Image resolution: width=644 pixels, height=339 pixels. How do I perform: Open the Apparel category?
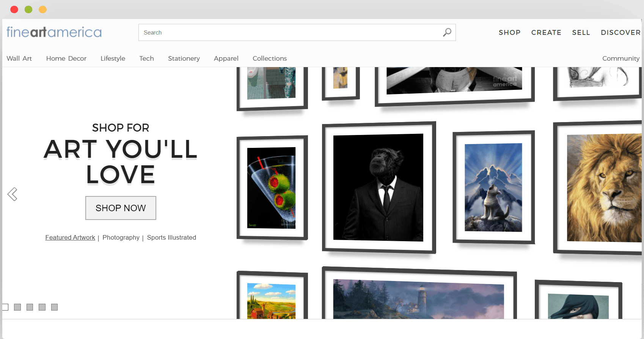click(226, 58)
